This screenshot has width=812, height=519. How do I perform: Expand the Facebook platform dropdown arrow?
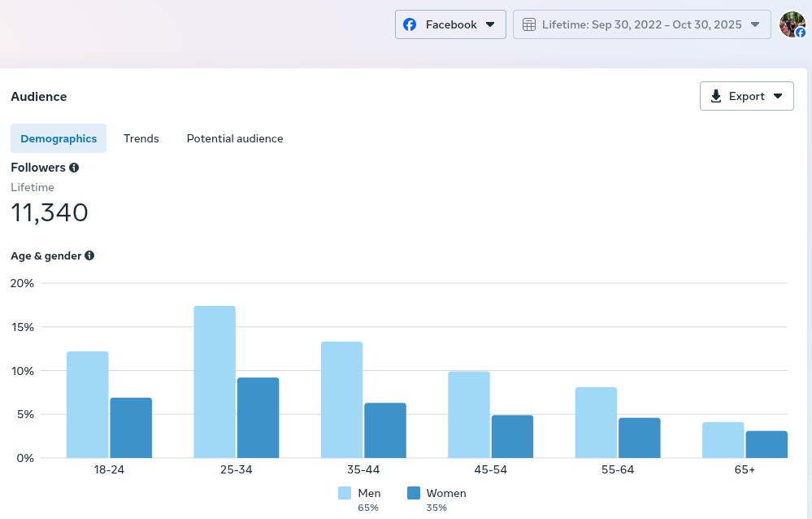click(x=490, y=24)
